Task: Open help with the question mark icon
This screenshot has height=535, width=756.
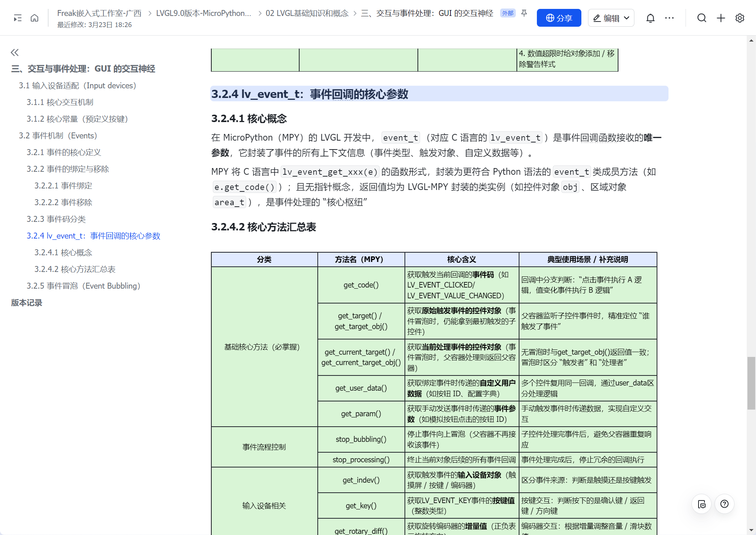Action: pyautogui.click(x=725, y=504)
